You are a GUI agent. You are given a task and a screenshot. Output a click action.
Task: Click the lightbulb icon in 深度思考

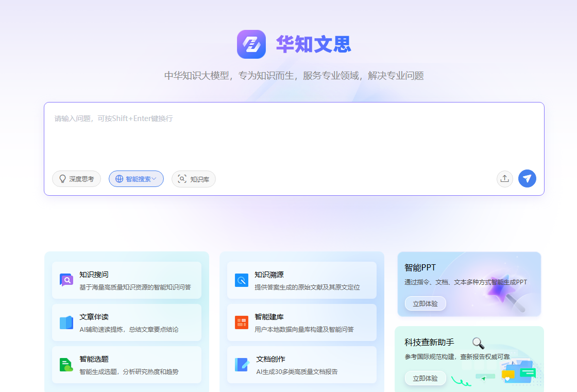tap(62, 179)
